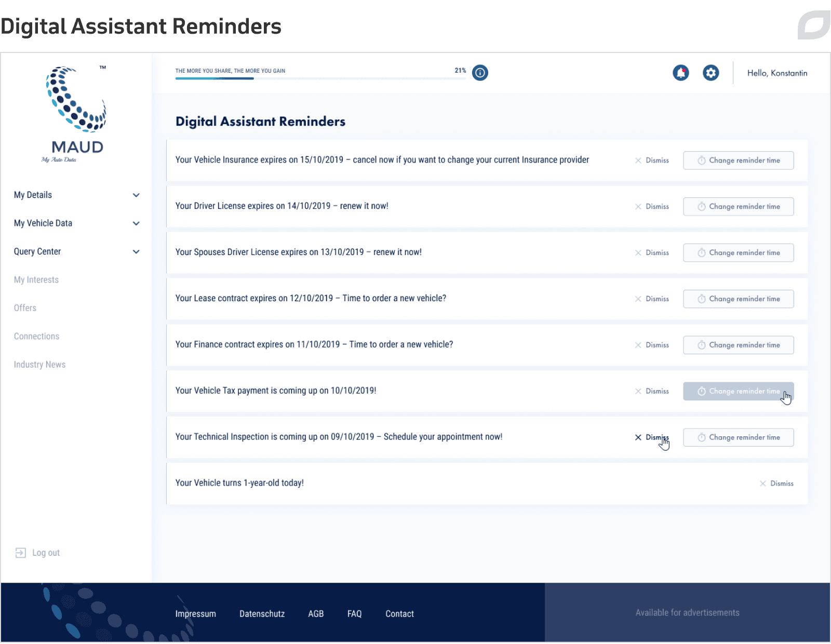Open the AGB footer link
The height and width of the screenshot is (644, 831).
316,614
